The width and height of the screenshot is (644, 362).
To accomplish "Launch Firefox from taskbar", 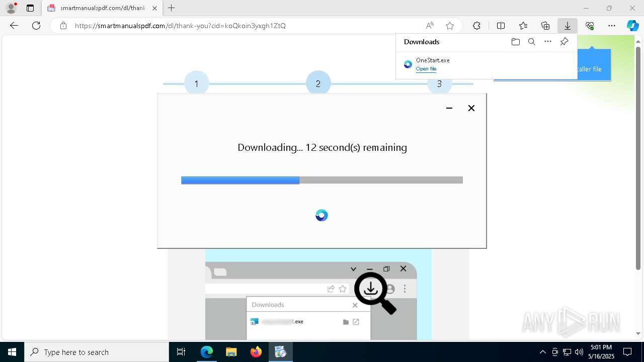I will [256, 352].
